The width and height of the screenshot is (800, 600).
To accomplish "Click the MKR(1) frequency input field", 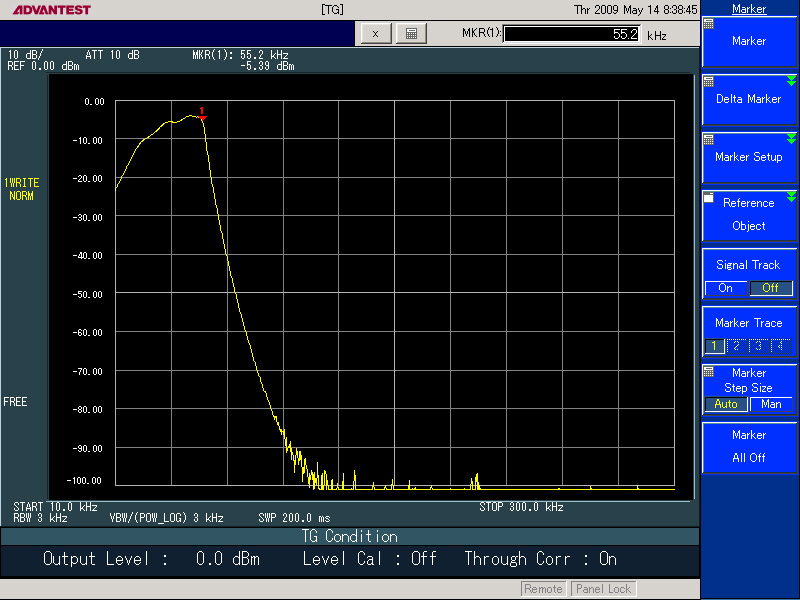I will 572,34.
